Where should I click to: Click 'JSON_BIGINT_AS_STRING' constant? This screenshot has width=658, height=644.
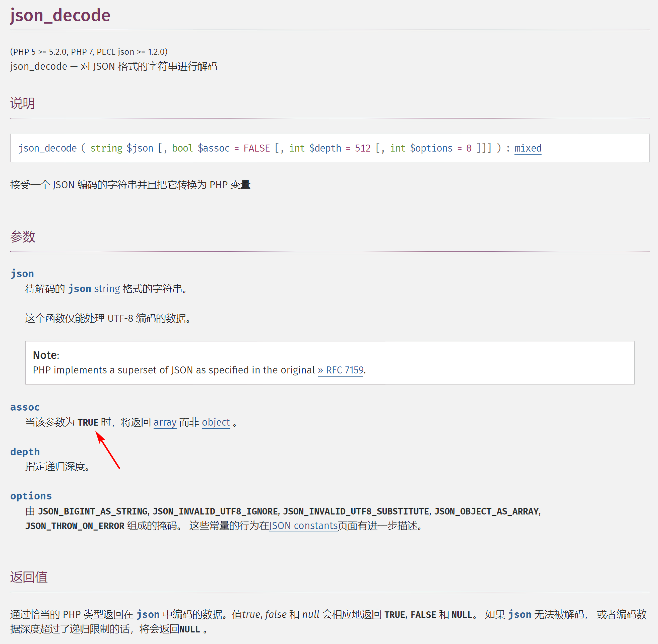pos(93,511)
